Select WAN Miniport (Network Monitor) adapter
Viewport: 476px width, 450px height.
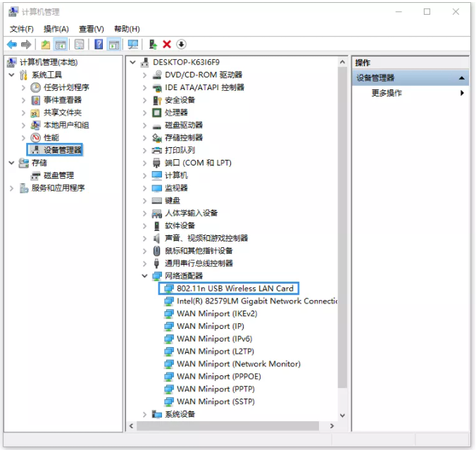[239, 364]
